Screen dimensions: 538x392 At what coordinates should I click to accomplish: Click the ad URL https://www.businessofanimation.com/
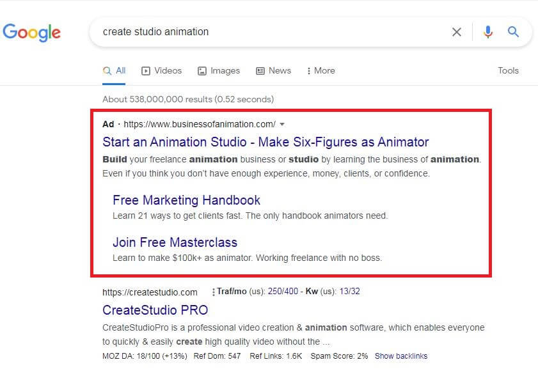click(200, 124)
